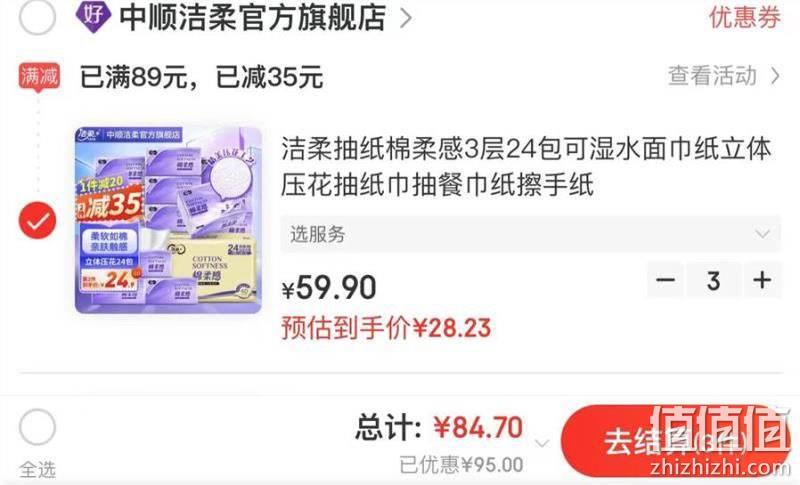Click the 预估到手价¥28.23 text
Screen dimensions: 800x485
tap(386, 327)
